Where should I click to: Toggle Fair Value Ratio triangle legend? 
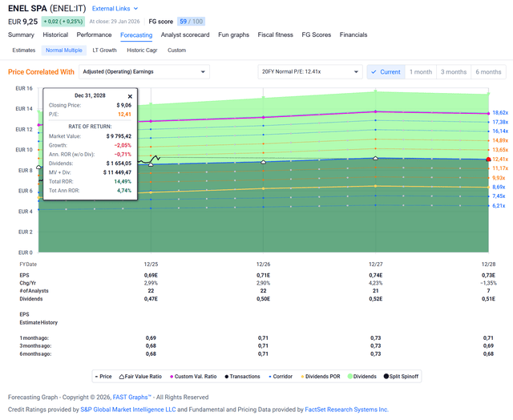pos(140,377)
